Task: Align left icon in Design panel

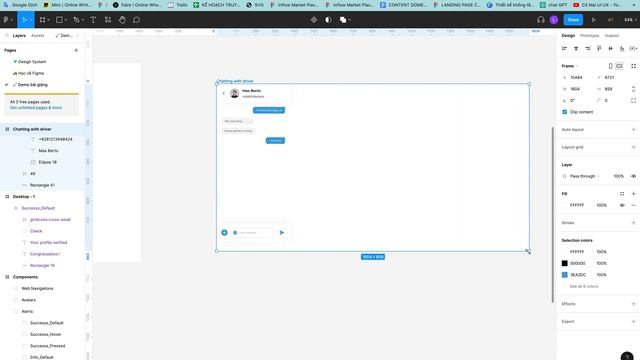Action: click(564, 49)
